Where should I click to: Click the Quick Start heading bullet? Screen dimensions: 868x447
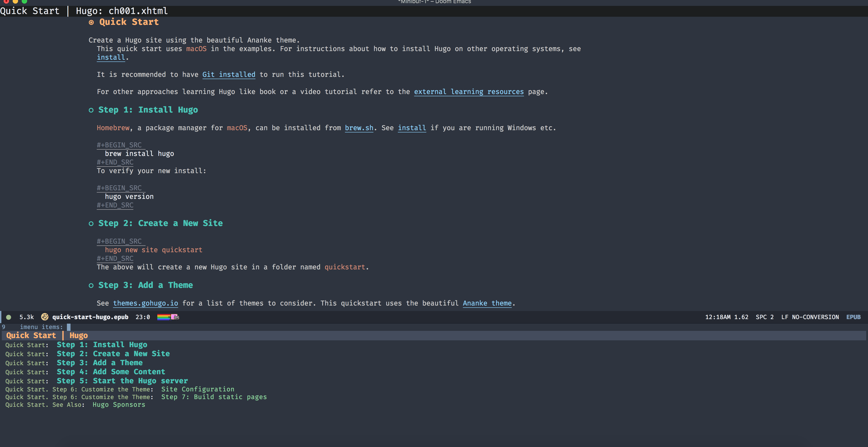[91, 23]
